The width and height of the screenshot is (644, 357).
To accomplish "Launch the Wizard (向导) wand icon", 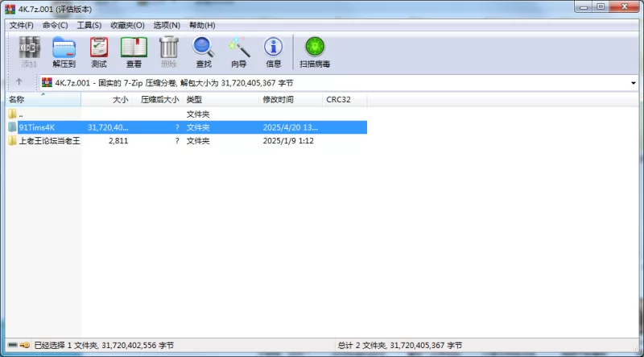I will click(x=239, y=52).
